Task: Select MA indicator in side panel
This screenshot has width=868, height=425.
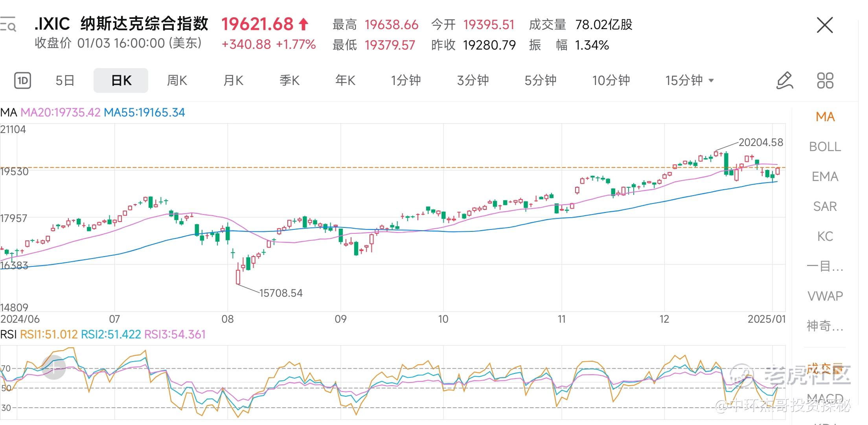Action: click(x=825, y=116)
